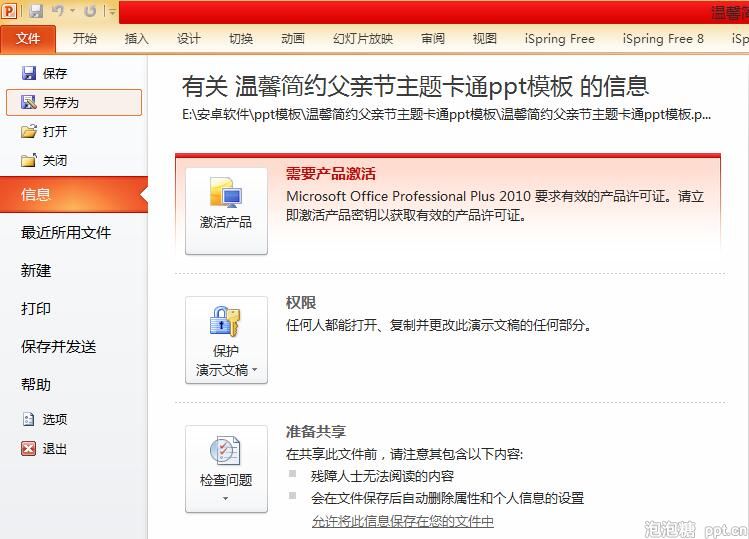Switch to the 插入 ribbon tab
The height and width of the screenshot is (539, 749).
tap(137, 39)
